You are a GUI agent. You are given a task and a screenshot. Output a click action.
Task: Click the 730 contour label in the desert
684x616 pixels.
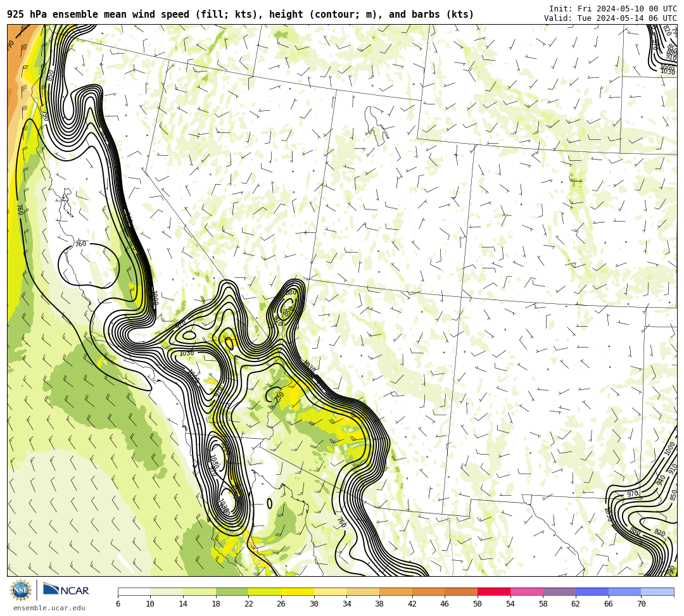tap(279, 397)
